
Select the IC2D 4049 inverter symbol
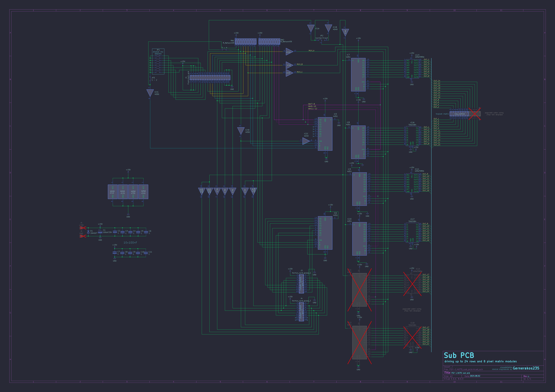pos(209,192)
